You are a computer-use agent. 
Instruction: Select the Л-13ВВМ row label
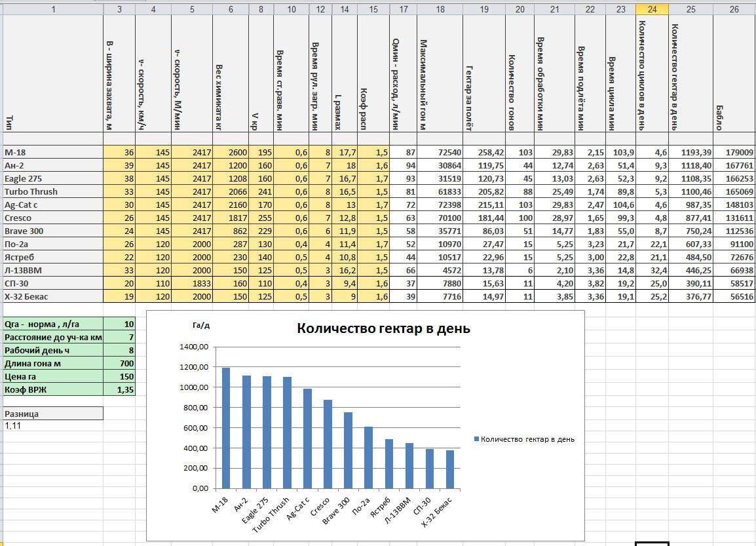53,270
